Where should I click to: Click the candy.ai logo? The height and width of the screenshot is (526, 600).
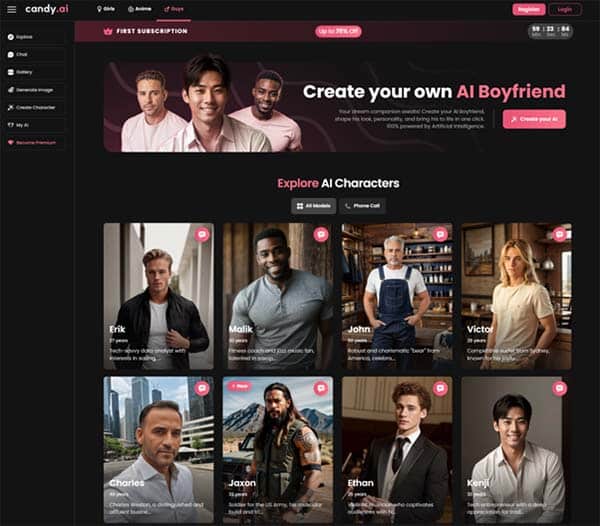coord(47,9)
